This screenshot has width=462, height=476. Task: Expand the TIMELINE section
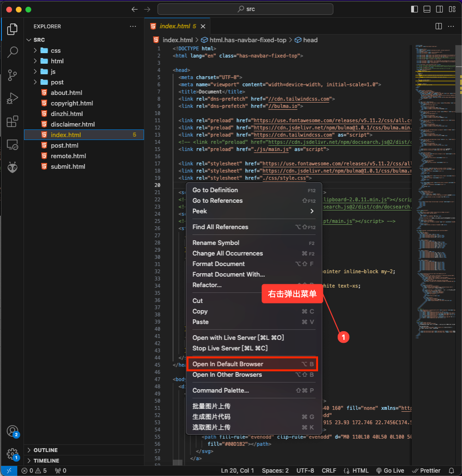click(46, 461)
